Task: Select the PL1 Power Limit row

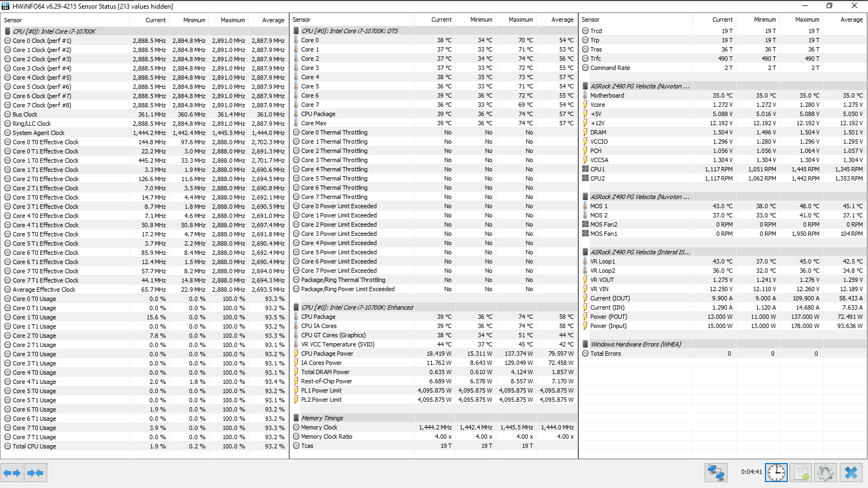Action: (x=433, y=390)
